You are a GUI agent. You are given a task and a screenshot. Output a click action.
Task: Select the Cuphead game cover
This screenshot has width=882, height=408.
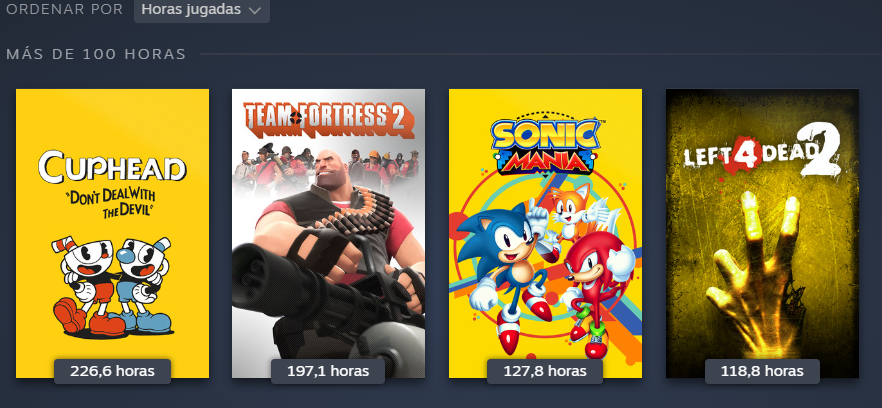(112, 233)
